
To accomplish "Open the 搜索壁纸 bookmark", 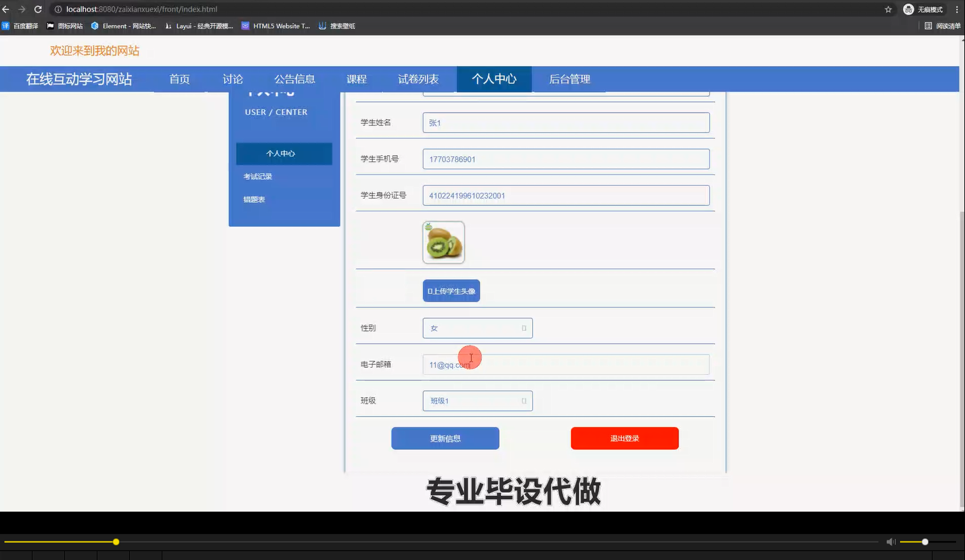I will [x=337, y=26].
